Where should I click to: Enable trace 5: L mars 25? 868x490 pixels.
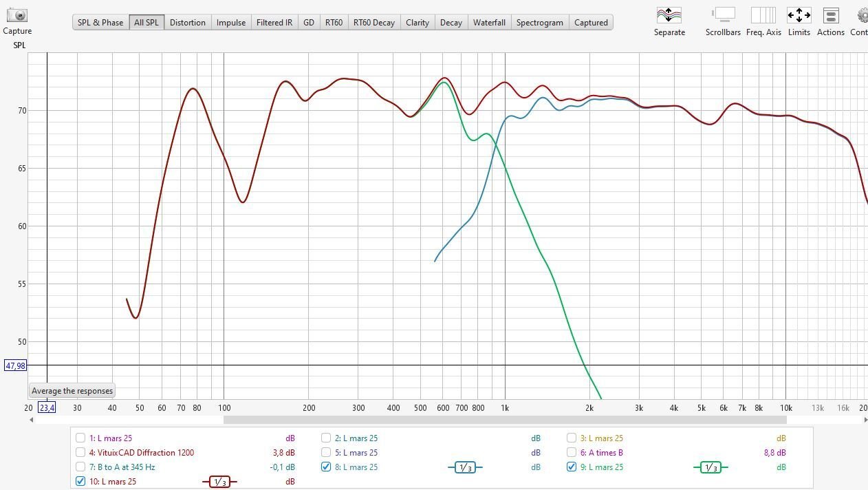pos(326,452)
